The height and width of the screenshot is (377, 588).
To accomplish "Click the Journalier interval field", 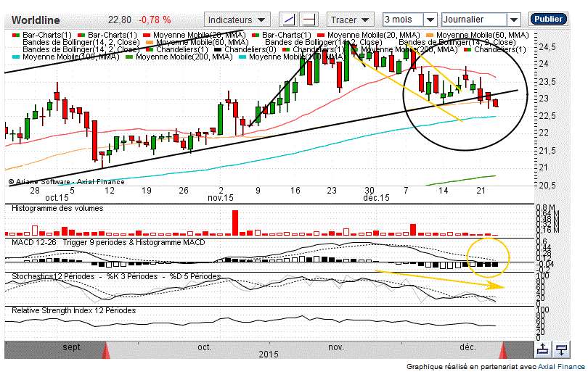I will 474,20.
